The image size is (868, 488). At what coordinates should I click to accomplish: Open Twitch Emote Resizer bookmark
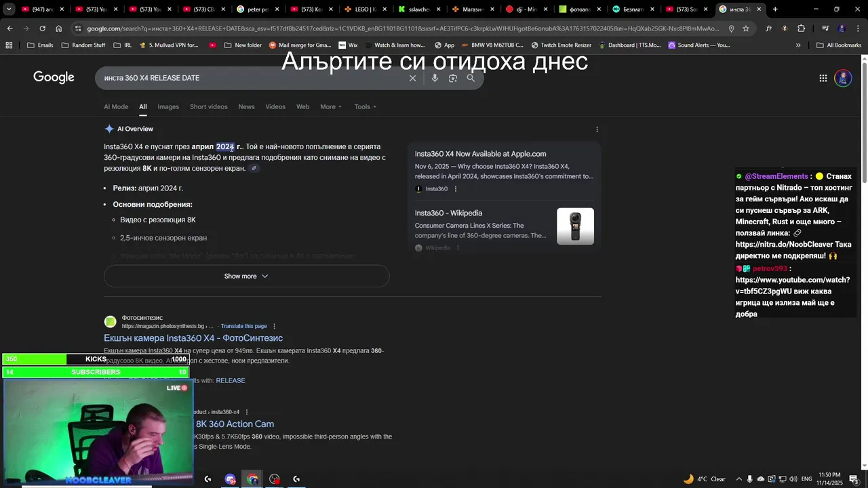click(560, 45)
